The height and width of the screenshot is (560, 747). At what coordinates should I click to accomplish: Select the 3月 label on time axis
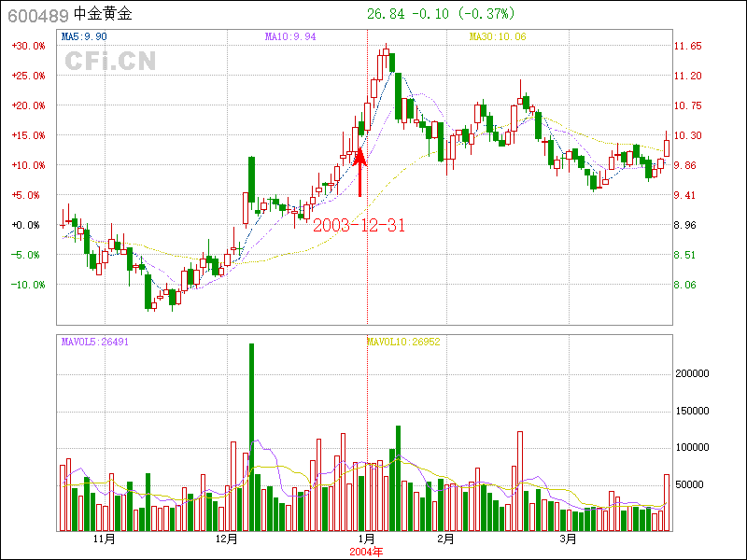tap(568, 539)
